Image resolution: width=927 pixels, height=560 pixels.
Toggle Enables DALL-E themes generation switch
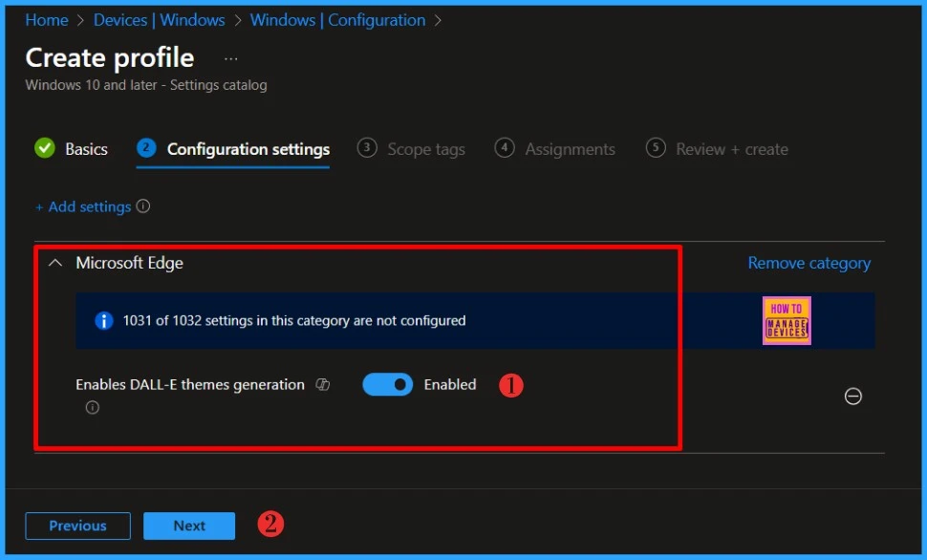tap(388, 384)
